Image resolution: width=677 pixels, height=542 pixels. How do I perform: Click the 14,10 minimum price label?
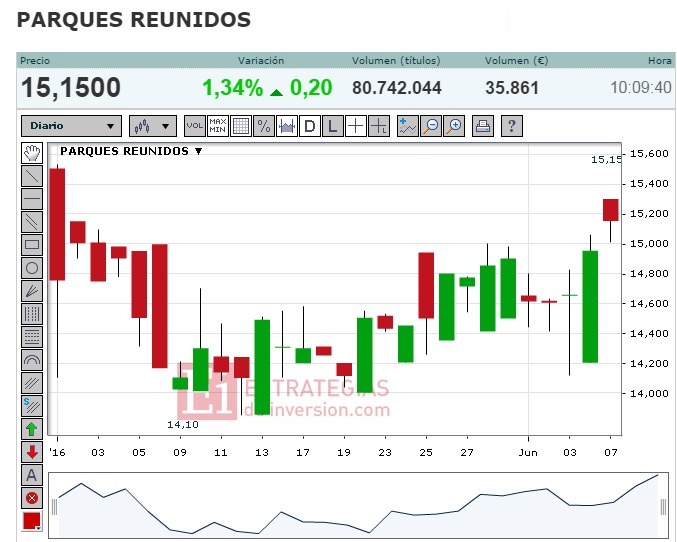[183, 425]
